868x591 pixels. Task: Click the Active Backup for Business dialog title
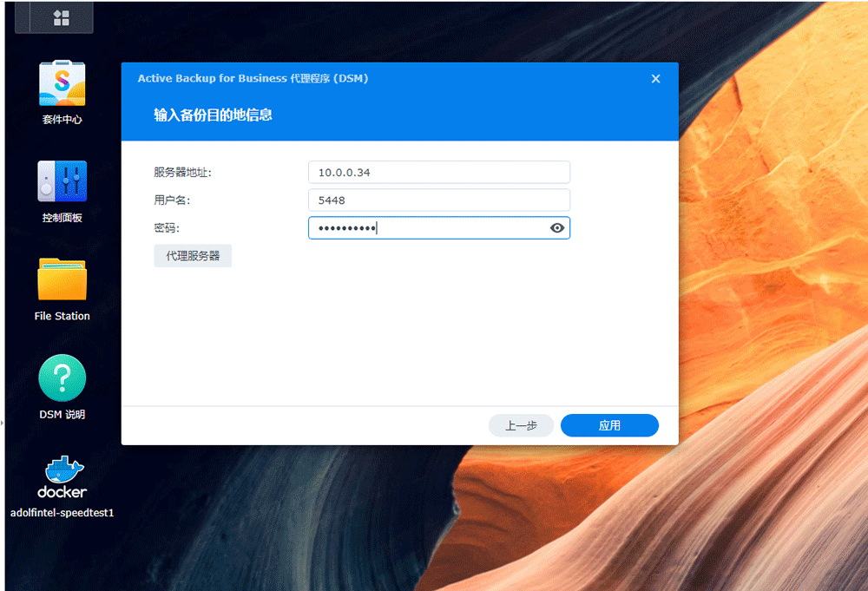coord(253,79)
